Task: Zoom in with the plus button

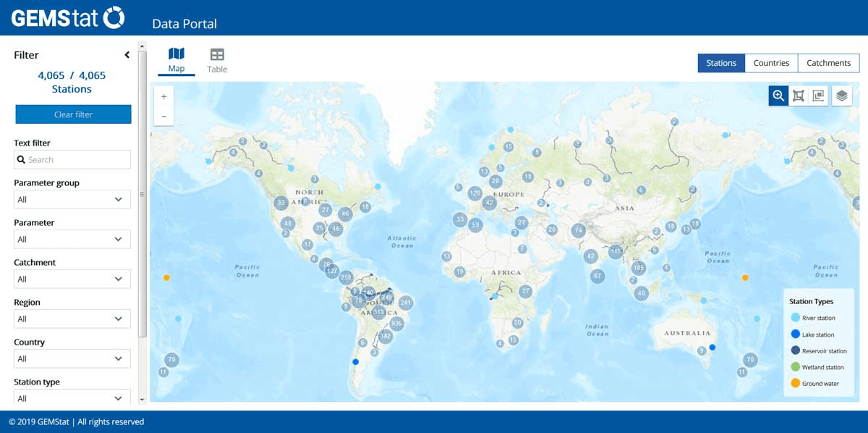Action: pos(163,96)
